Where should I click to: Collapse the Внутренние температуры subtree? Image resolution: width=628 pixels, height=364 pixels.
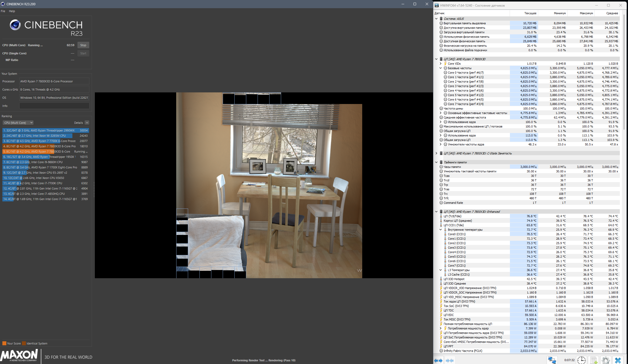(x=440, y=230)
